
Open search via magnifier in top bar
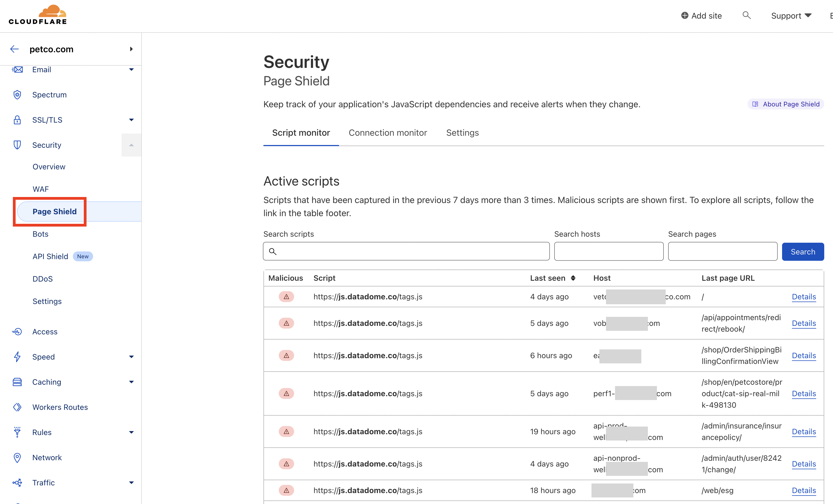click(x=747, y=16)
